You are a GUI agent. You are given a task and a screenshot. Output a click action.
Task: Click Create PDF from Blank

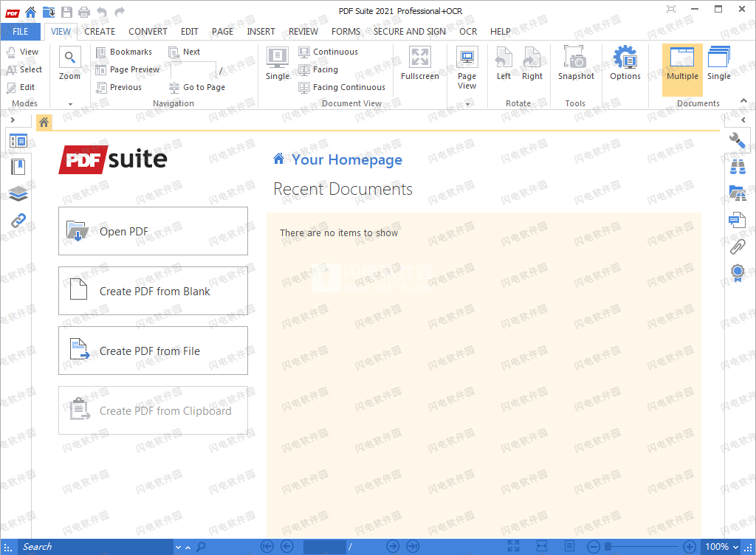(x=154, y=291)
